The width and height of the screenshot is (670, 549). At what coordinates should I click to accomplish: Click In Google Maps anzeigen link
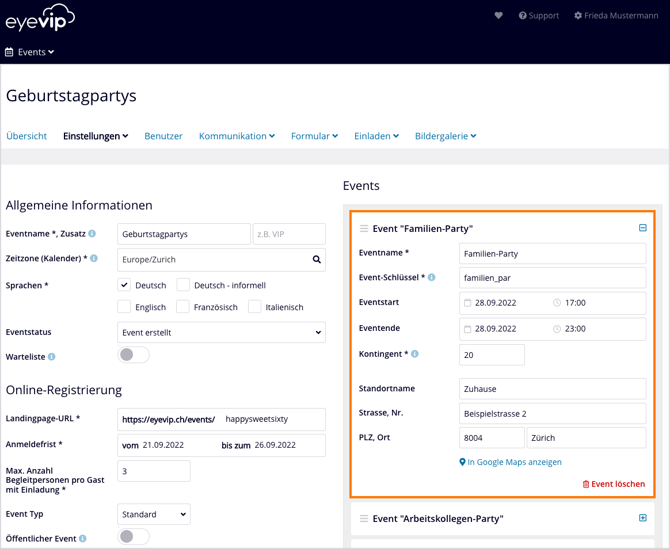click(x=510, y=462)
